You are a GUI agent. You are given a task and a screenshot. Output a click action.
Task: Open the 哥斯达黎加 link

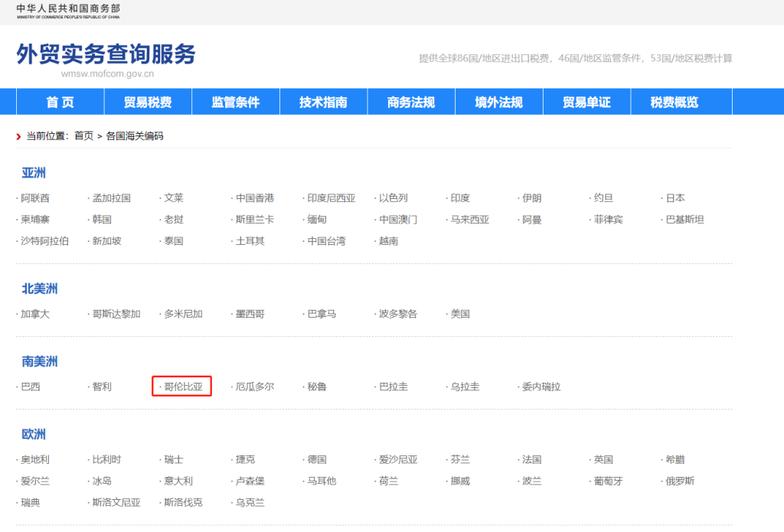pos(116,314)
